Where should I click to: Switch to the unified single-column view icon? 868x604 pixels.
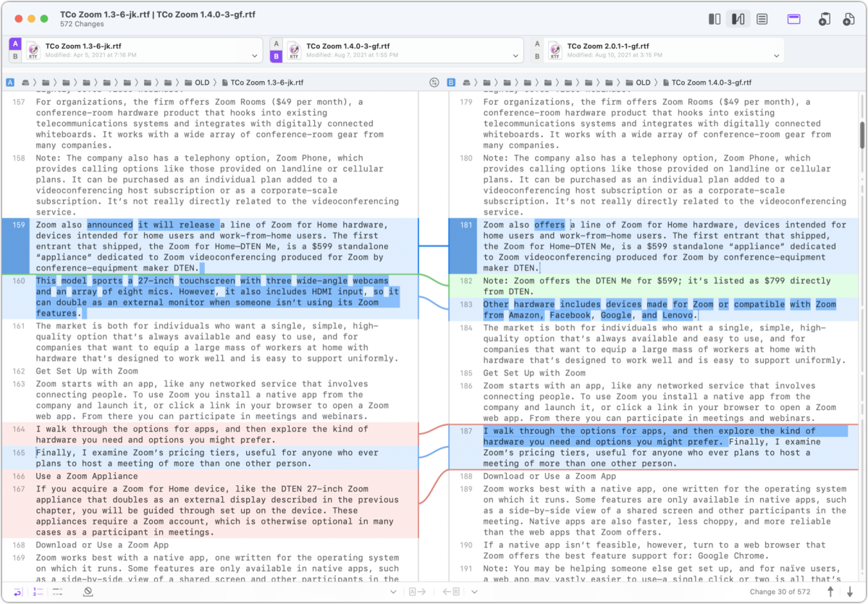click(762, 20)
